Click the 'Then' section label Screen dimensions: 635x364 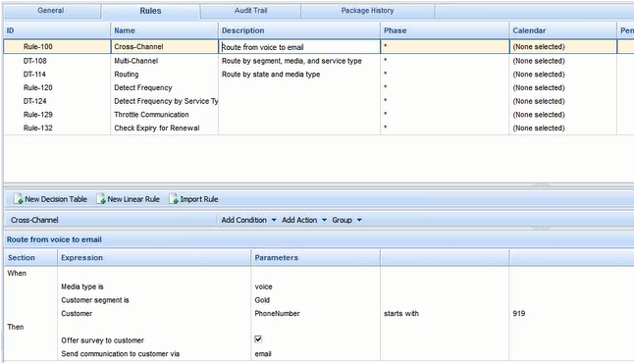tap(16, 327)
